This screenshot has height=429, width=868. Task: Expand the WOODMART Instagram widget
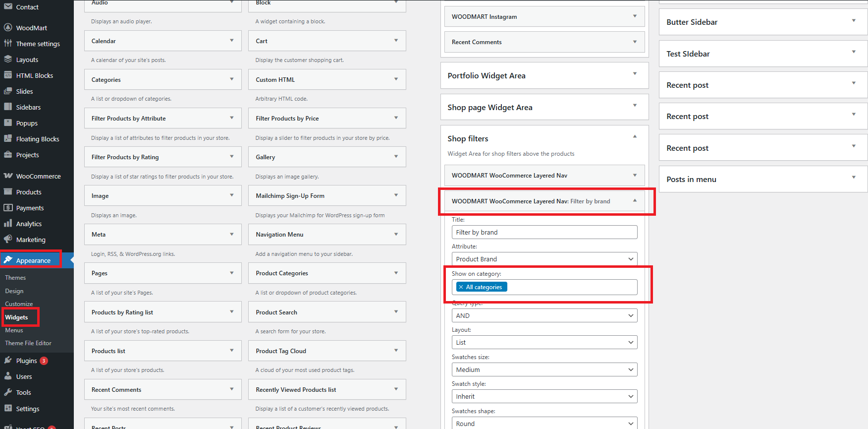click(x=635, y=16)
